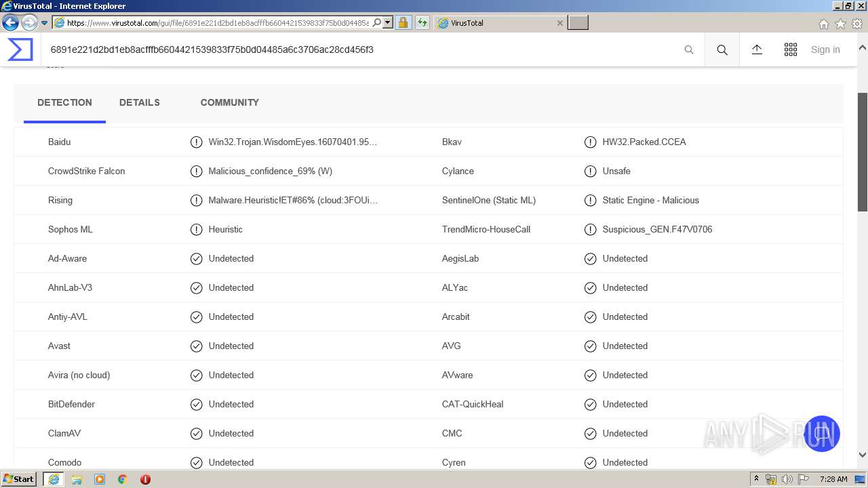
Task: Switch to the DETAILS tab
Action: click(x=140, y=103)
